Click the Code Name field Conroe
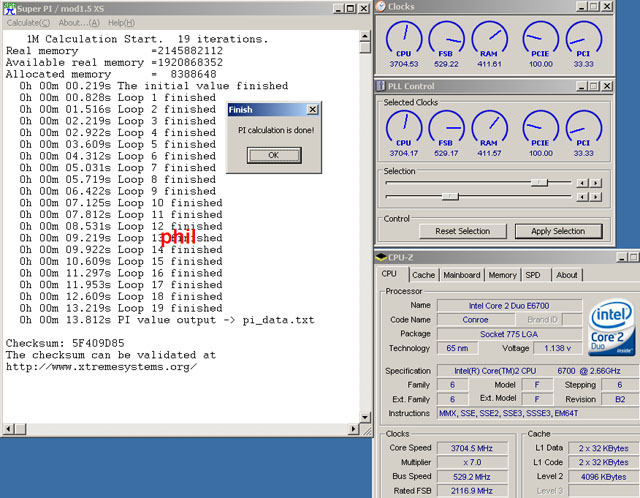The height and width of the screenshot is (498, 640). tap(475, 320)
